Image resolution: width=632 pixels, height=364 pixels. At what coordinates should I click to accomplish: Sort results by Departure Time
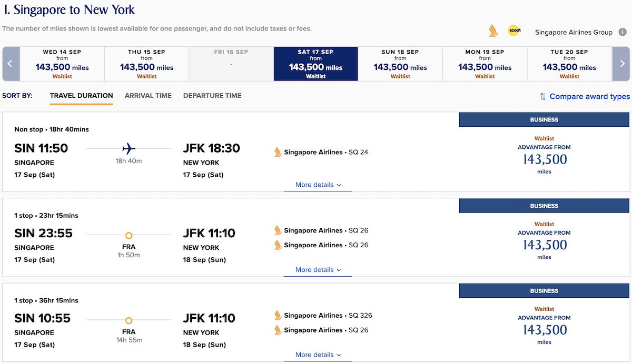[212, 96]
